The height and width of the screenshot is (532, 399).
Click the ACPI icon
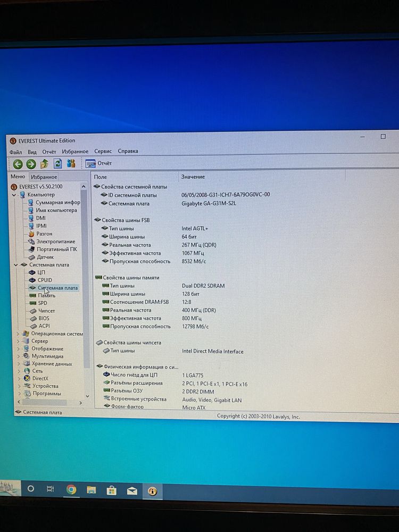(x=34, y=326)
